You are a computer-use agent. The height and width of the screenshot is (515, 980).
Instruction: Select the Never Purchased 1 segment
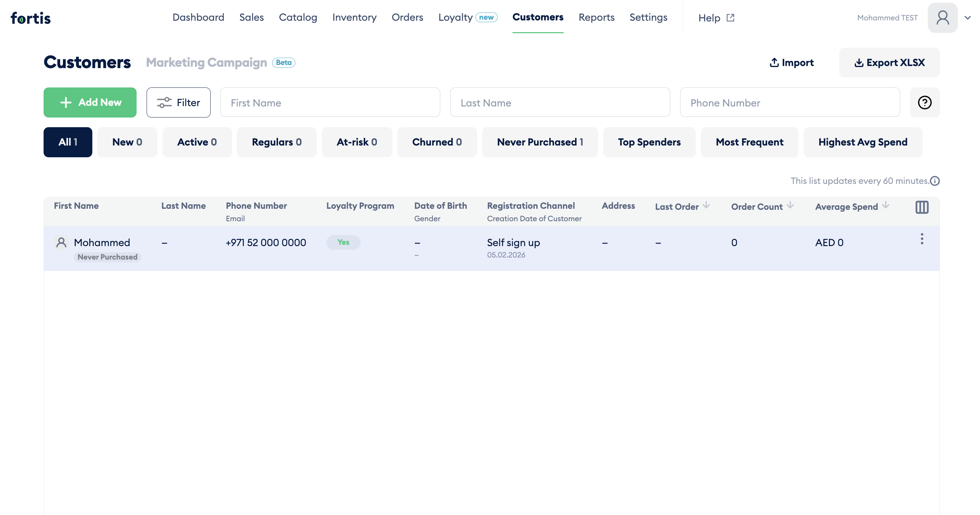tap(540, 142)
